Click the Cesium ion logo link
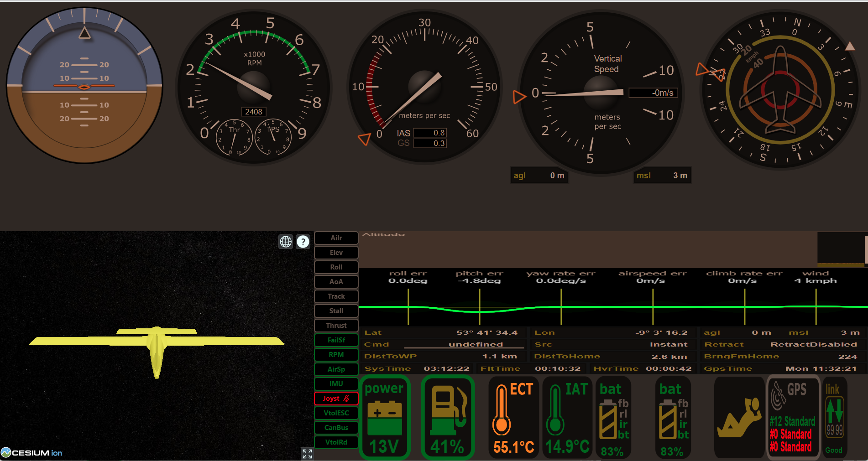The width and height of the screenshot is (868, 461). (32, 453)
